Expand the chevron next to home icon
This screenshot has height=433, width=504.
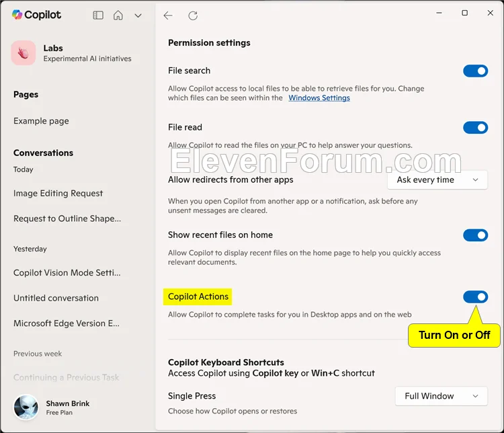(x=138, y=15)
